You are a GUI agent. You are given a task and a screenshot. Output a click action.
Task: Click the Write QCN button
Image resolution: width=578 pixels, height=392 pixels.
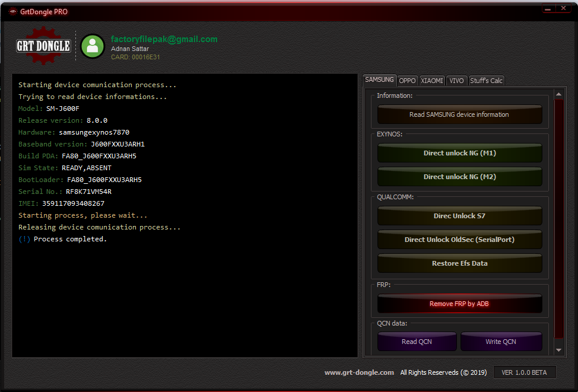pyautogui.click(x=501, y=342)
